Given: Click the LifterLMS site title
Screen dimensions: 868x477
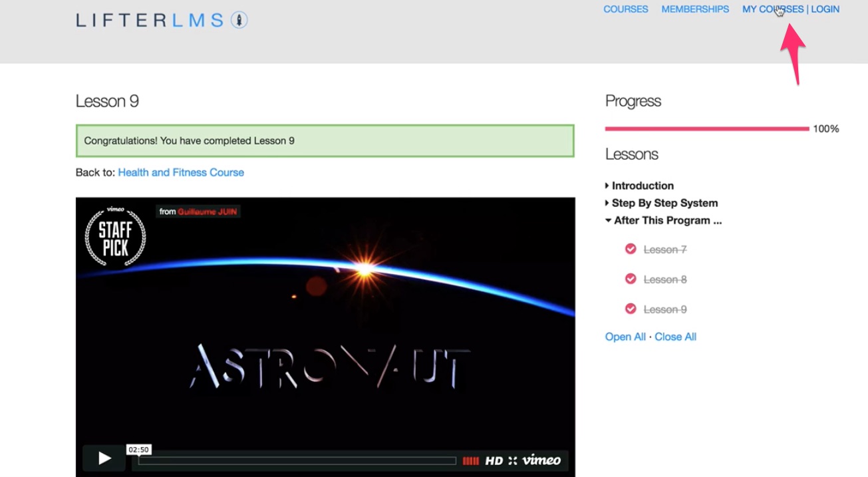Looking at the screenshot, I should (150, 20).
